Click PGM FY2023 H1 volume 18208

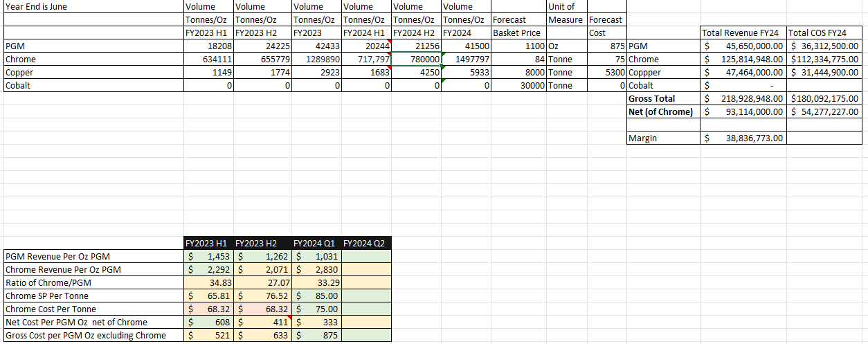[208, 46]
